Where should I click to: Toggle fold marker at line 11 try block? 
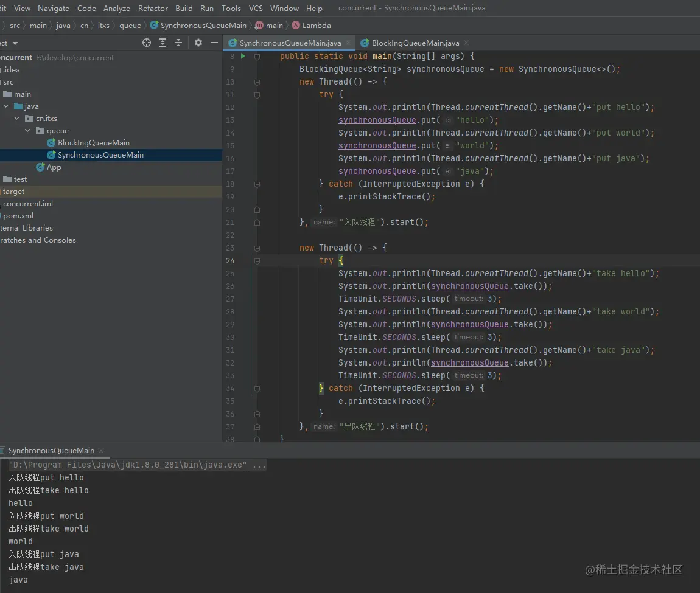tap(257, 95)
